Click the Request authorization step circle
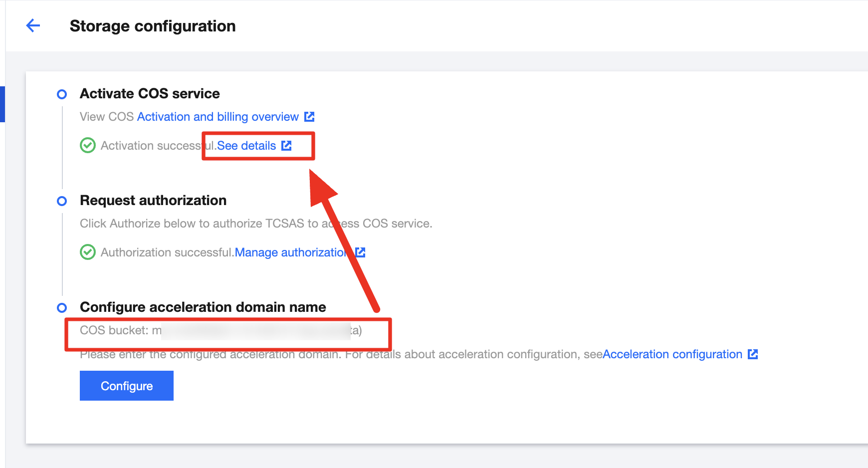868x468 pixels. click(x=62, y=201)
